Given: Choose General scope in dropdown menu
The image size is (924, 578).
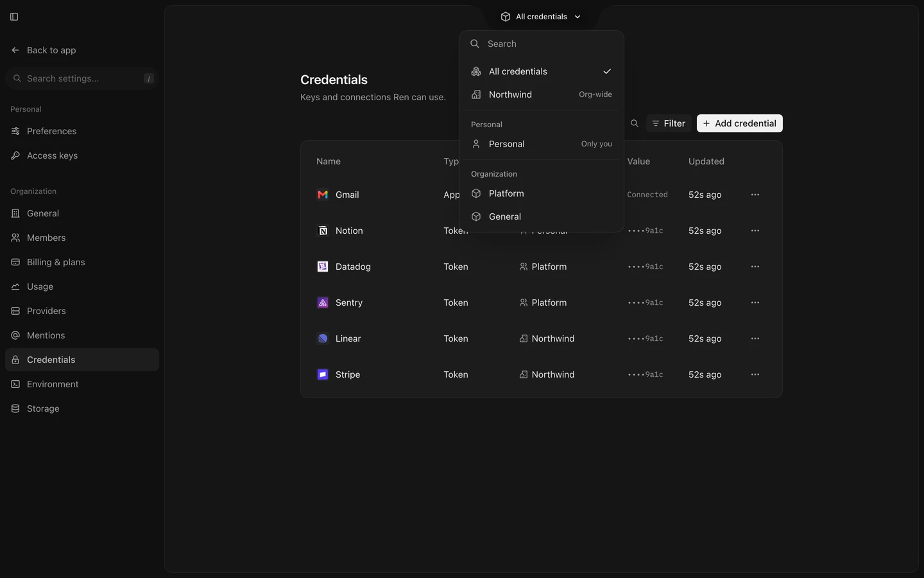Looking at the screenshot, I should [542, 216].
